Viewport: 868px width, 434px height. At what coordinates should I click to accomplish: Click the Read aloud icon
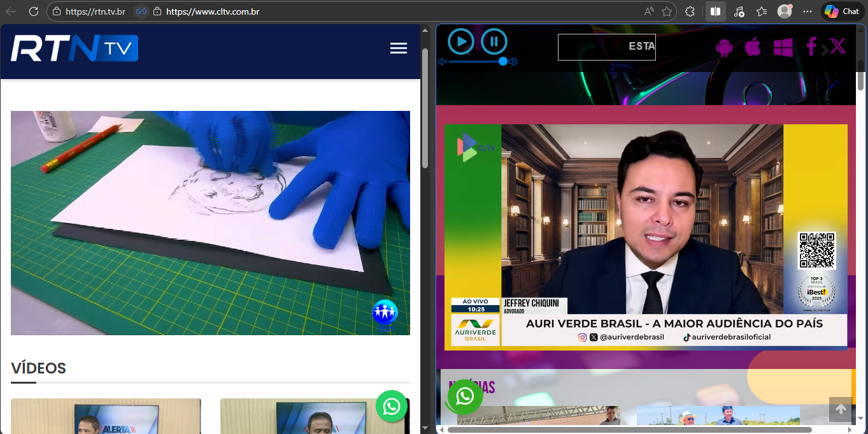click(x=649, y=11)
